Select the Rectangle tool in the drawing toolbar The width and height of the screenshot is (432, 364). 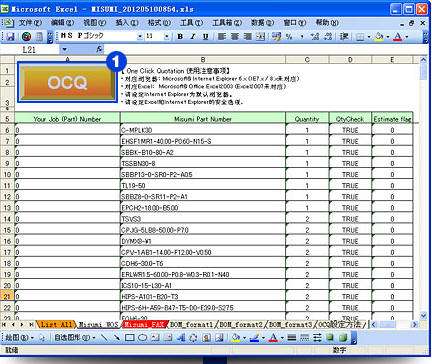pyautogui.click(x=129, y=338)
